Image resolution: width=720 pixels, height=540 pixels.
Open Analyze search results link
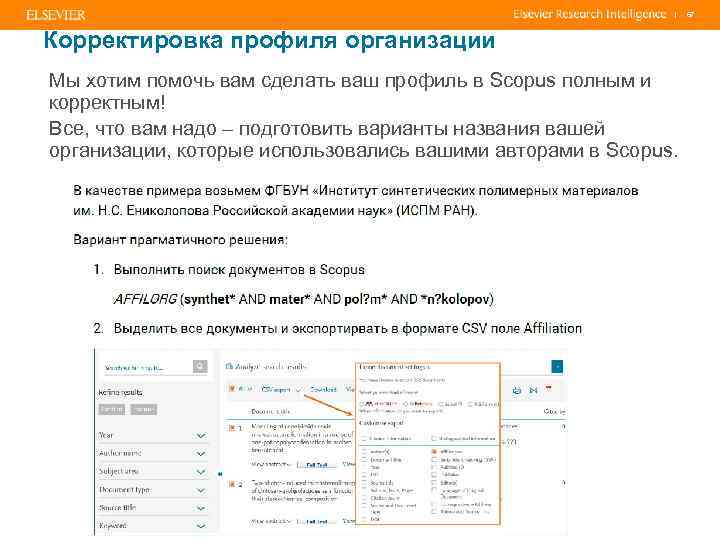tap(270, 366)
